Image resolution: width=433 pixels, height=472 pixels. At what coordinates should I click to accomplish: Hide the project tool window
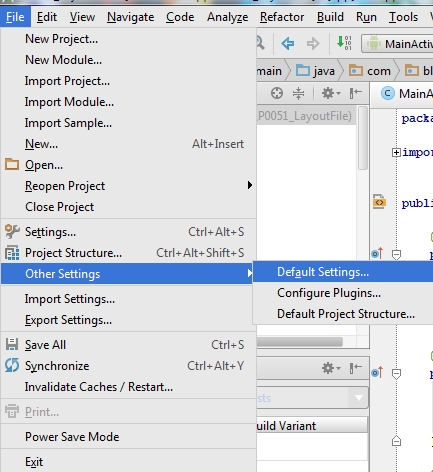click(356, 93)
